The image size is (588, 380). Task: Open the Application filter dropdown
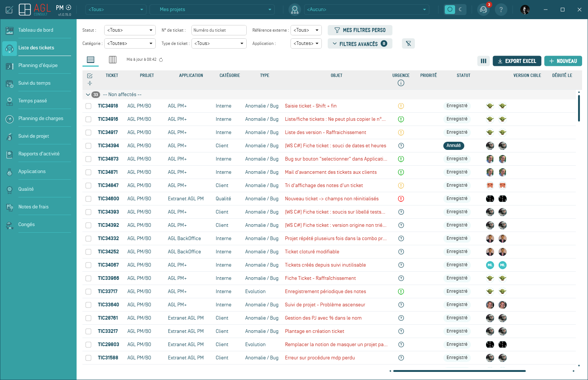point(306,43)
